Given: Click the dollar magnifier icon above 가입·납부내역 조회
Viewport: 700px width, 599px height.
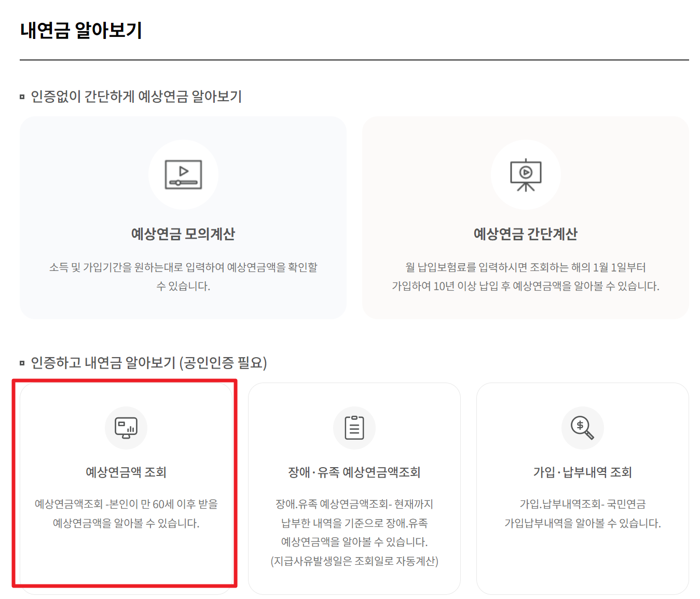Looking at the screenshot, I should click(x=582, y=428).
